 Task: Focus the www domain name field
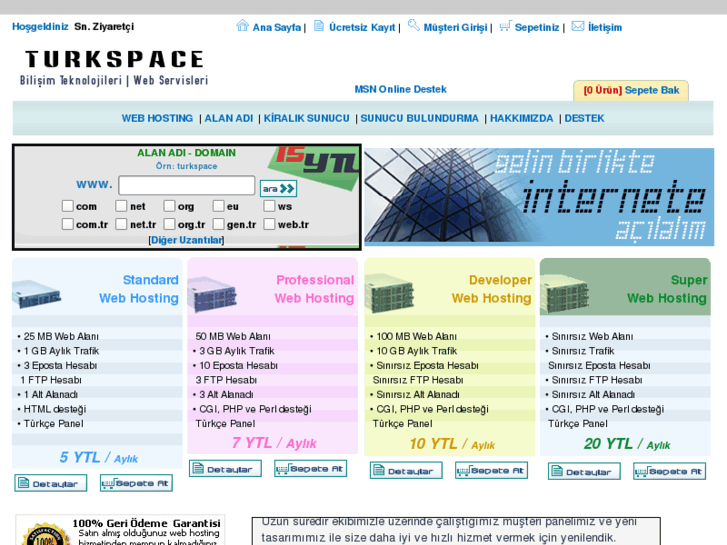coord(186,186)
